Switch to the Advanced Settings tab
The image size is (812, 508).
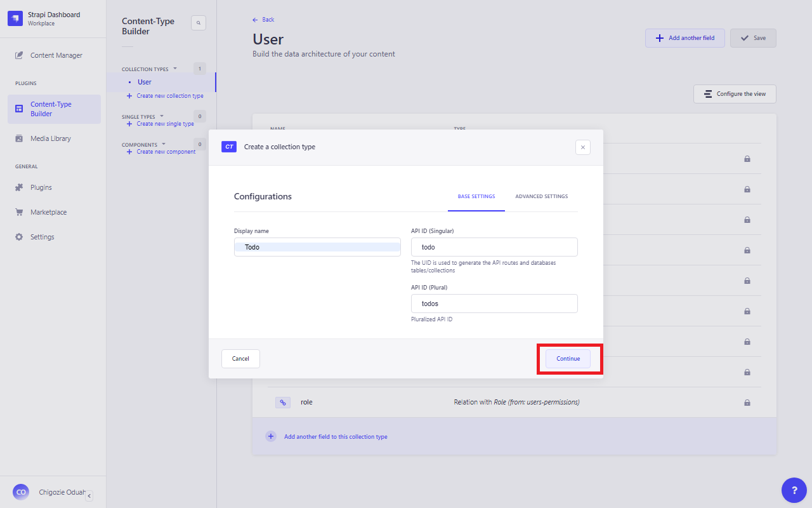541,196
